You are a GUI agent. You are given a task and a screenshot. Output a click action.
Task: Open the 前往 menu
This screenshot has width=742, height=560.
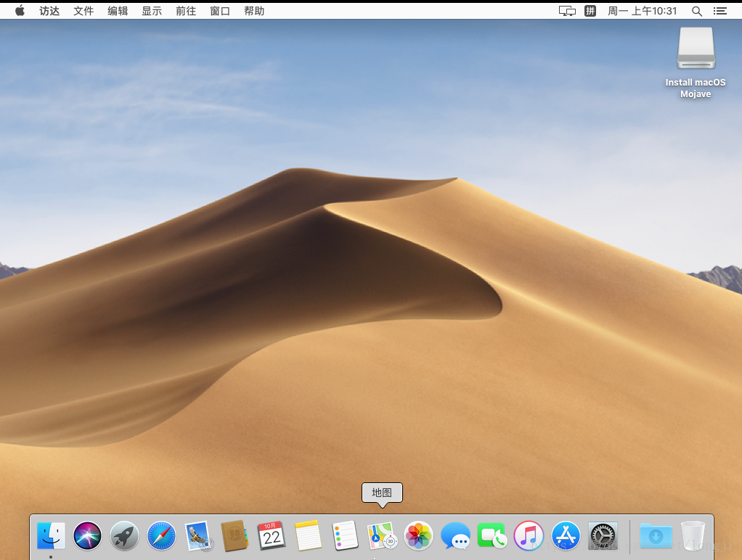pos(186,11)
